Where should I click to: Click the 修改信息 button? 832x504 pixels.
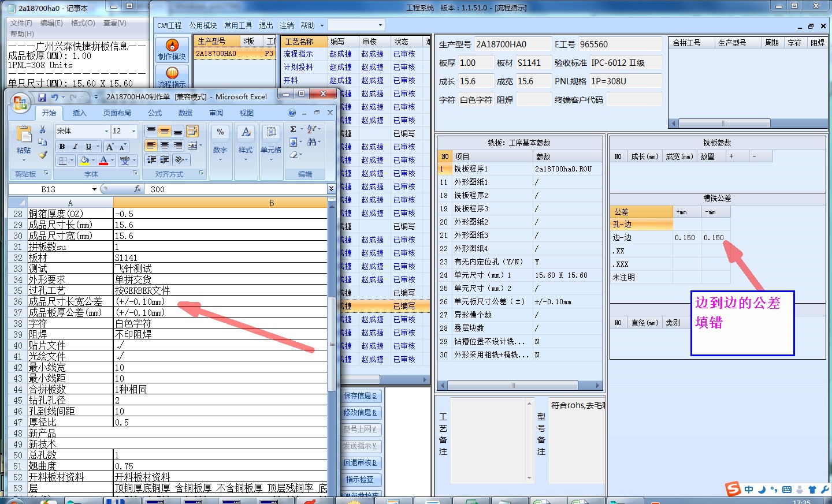coord(361,413)
